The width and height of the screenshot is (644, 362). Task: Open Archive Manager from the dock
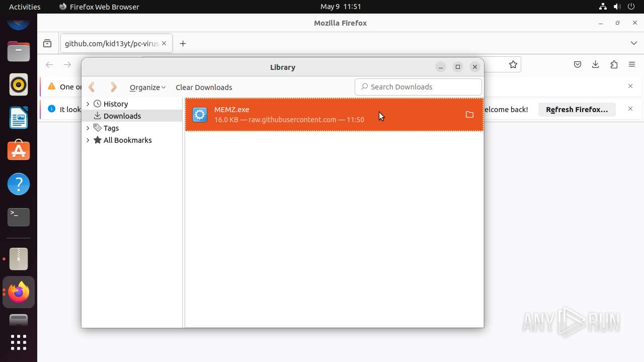point(19,259)
